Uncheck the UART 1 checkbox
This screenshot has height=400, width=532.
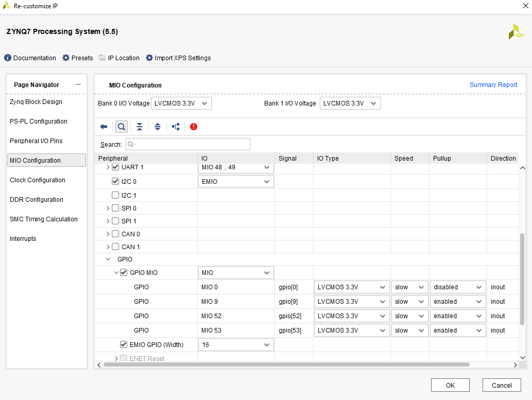[115, 167]
